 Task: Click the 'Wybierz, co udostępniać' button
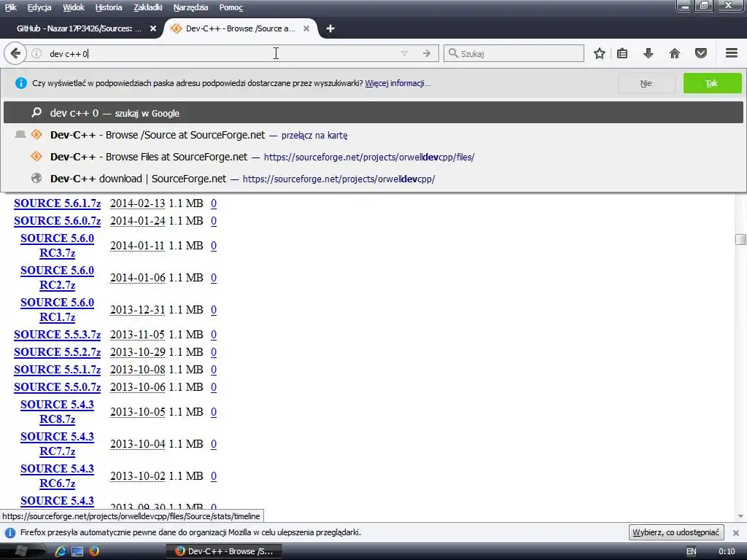(676, 532)
